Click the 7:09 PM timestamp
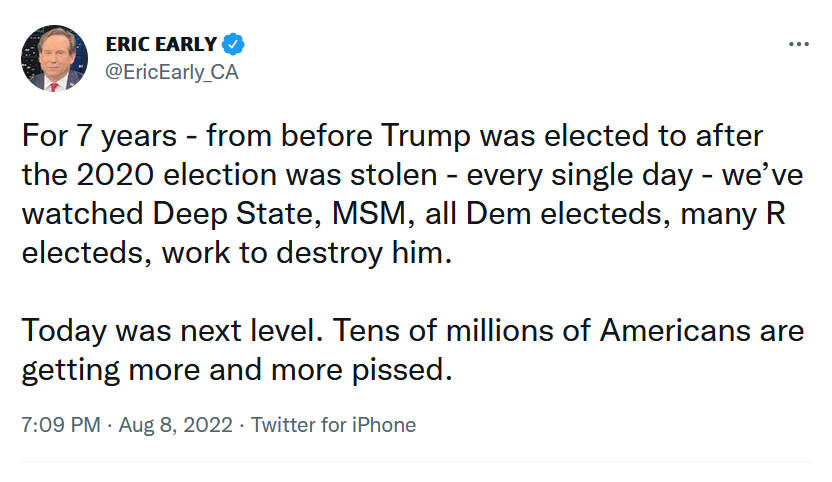The image size is (832, 482). click(61, 424)
